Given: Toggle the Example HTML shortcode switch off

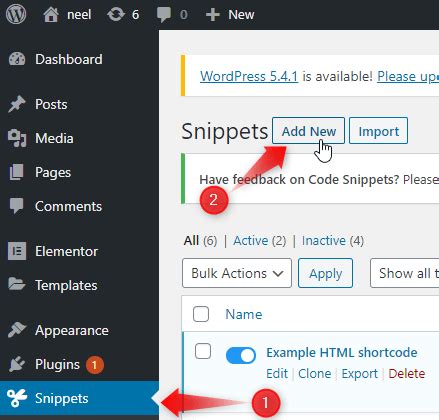Looking at the screenshot, I should click(x=241, y=355).
